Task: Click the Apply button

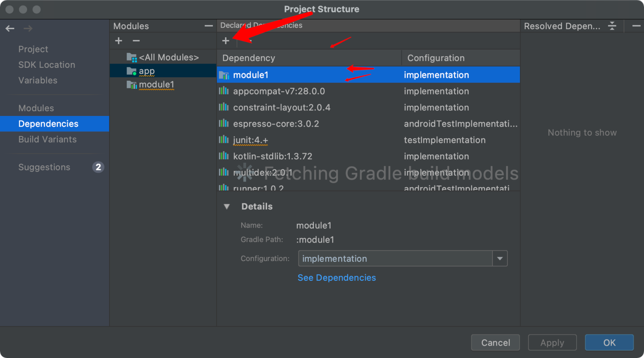Action: [552, 343]
